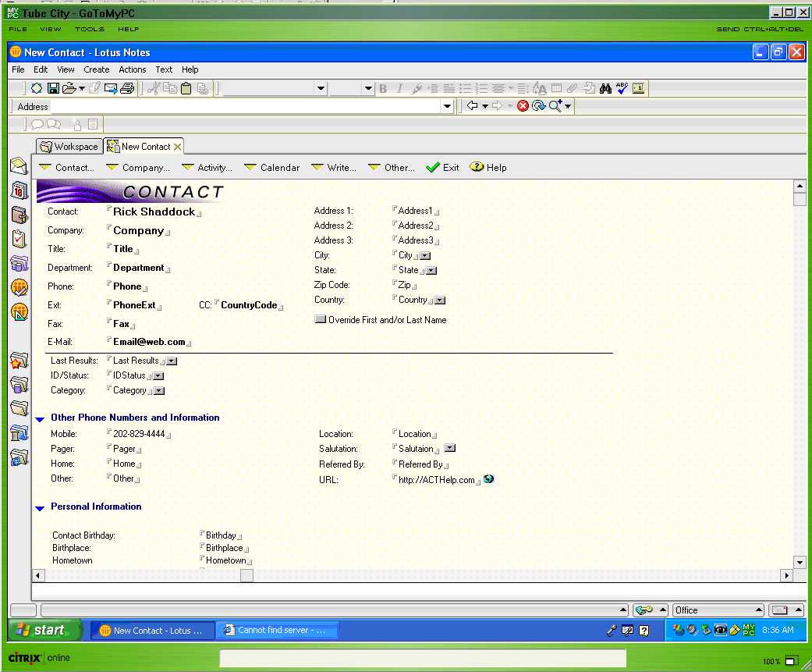The image size is (812, 672).
Task: Open the Calendar bookmark in the sidebar
Action: [19, 190]
